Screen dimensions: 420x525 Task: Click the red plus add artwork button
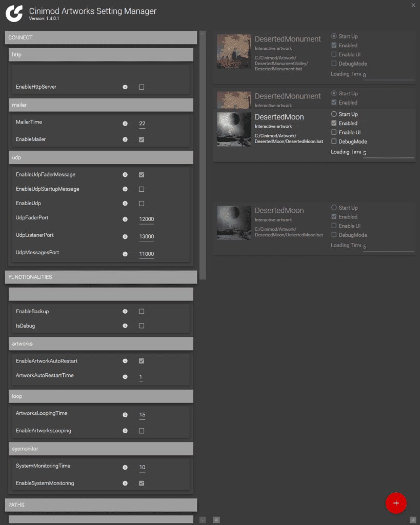click(x=396, y=503)
